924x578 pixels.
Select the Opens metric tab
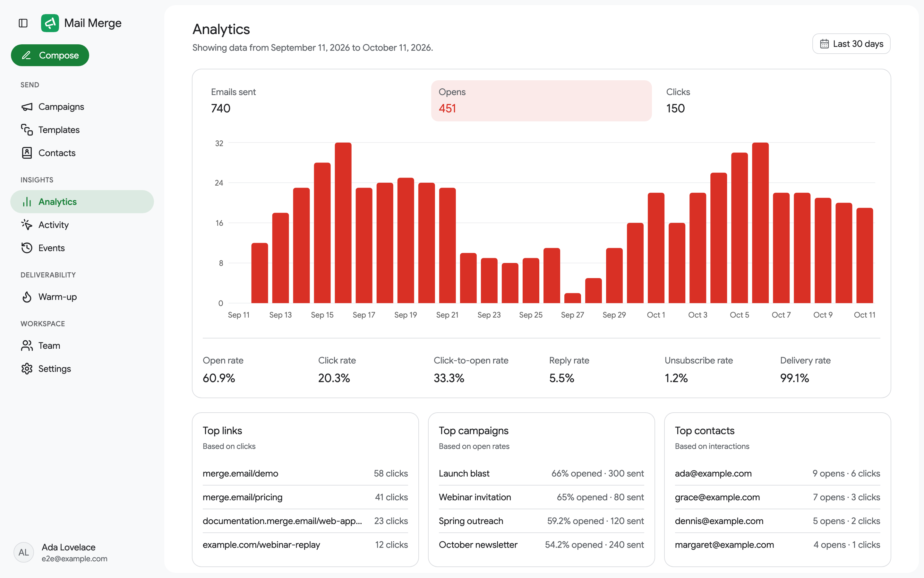point(542,101)
